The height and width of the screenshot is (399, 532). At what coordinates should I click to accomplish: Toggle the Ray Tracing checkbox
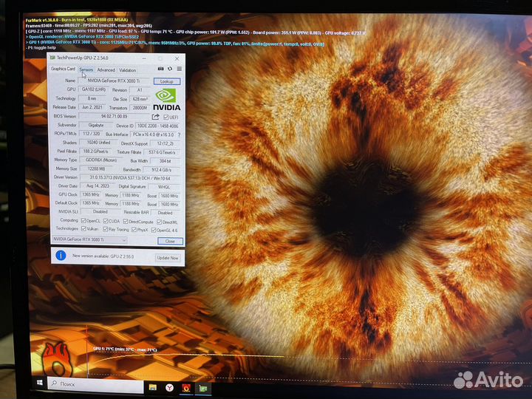(x=106, y=229)
